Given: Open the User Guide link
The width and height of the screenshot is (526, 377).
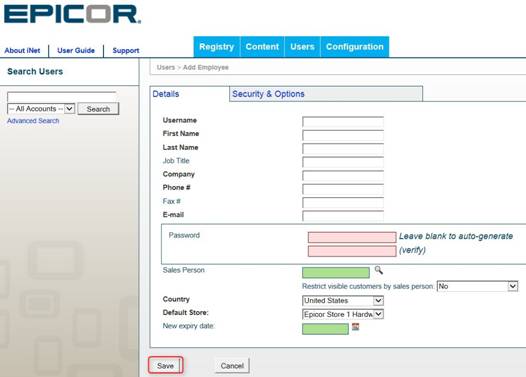Looking at the screenshot, I should tap(76, 51).
